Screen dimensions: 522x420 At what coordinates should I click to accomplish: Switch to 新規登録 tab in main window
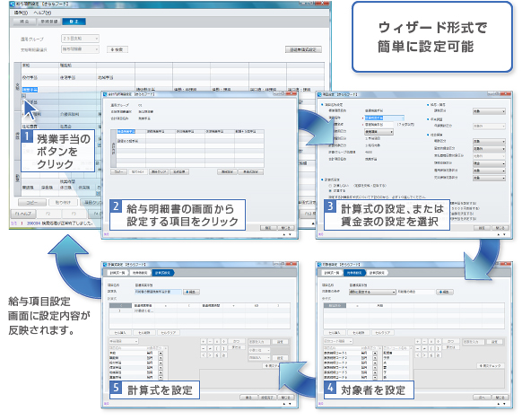49,22
